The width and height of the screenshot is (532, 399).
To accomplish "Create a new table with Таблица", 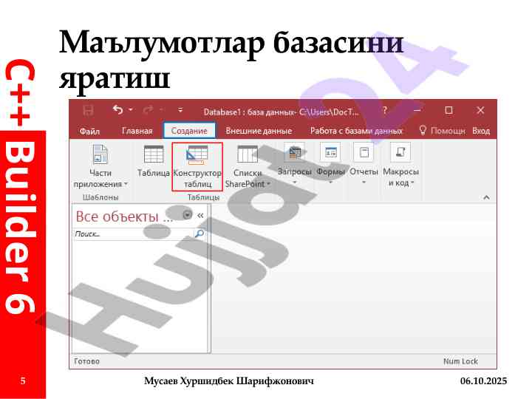I will 153,161.
